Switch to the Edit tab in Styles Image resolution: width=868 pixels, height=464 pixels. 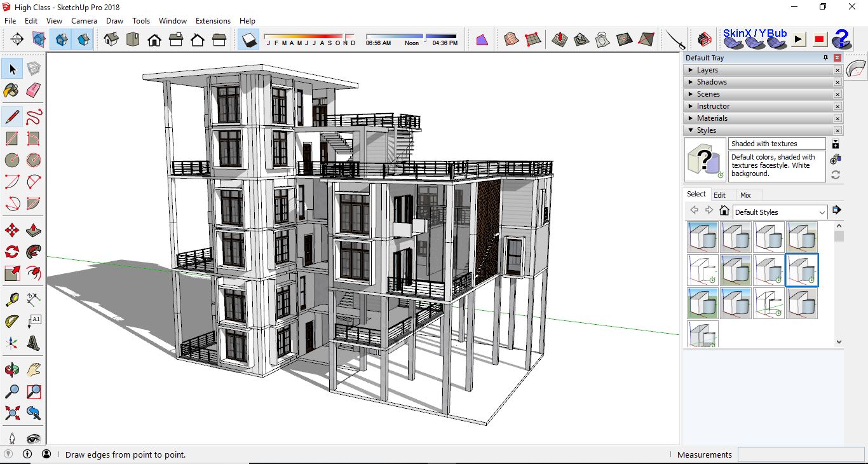coord(719,195)
